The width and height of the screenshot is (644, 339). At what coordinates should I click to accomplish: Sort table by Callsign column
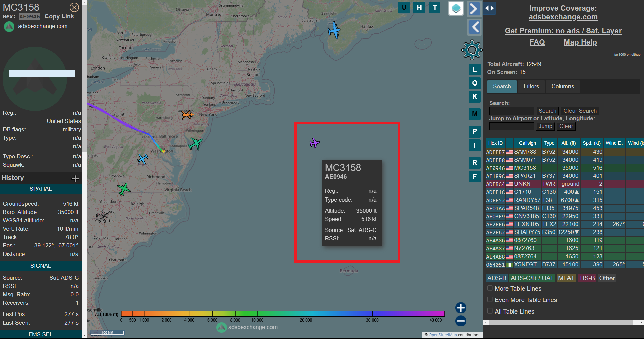tap(527, 143)
